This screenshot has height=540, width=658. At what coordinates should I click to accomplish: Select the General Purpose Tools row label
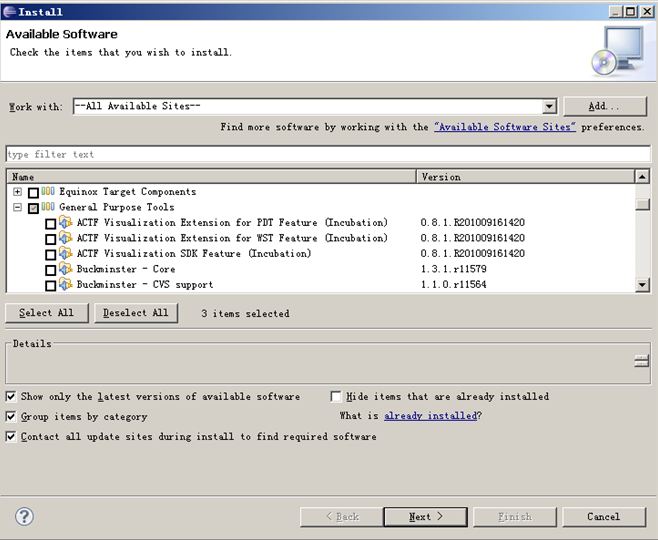(x=117, y=207)
